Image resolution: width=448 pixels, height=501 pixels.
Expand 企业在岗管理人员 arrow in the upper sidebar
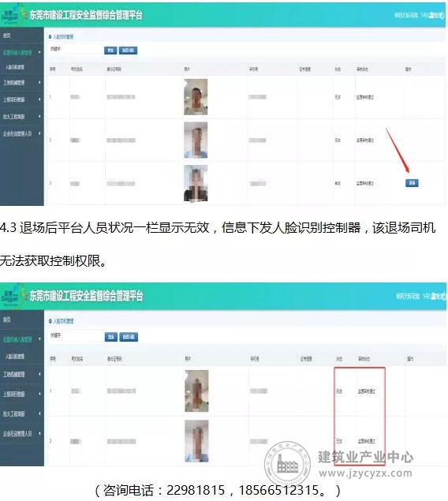[39, 133]
